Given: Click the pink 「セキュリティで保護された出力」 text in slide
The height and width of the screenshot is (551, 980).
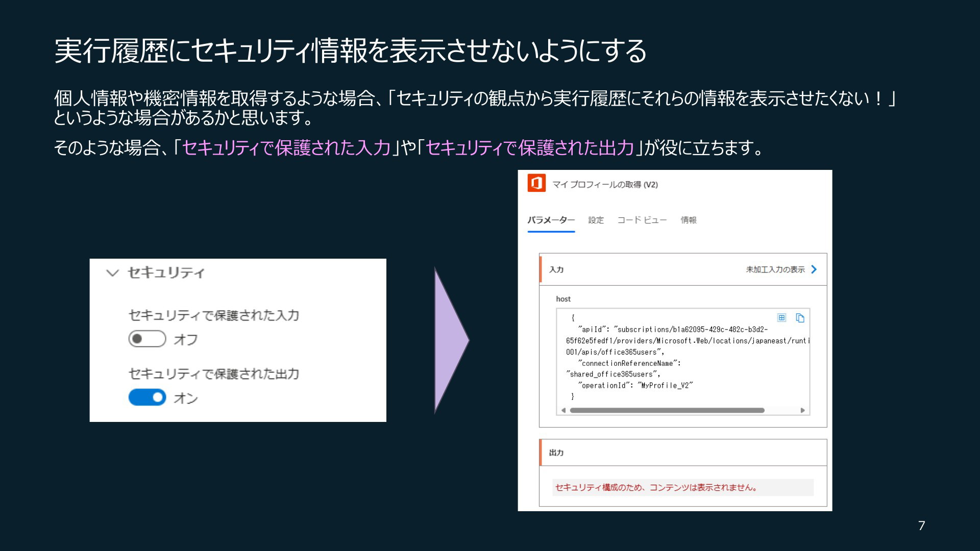Looking at the screenshot, I should 530,148.
